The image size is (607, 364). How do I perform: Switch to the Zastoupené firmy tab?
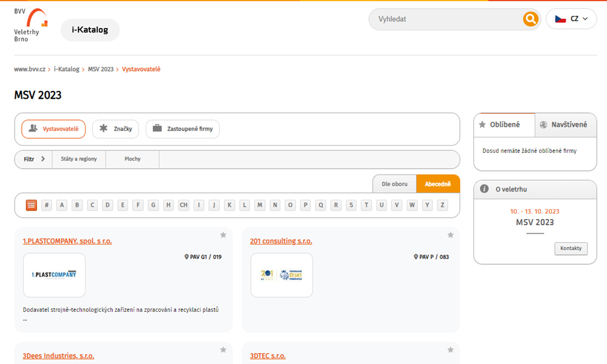pos(183,129)
